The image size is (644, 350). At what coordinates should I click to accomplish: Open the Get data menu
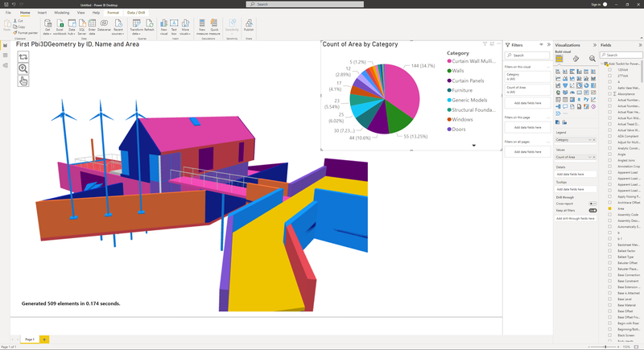47,27
